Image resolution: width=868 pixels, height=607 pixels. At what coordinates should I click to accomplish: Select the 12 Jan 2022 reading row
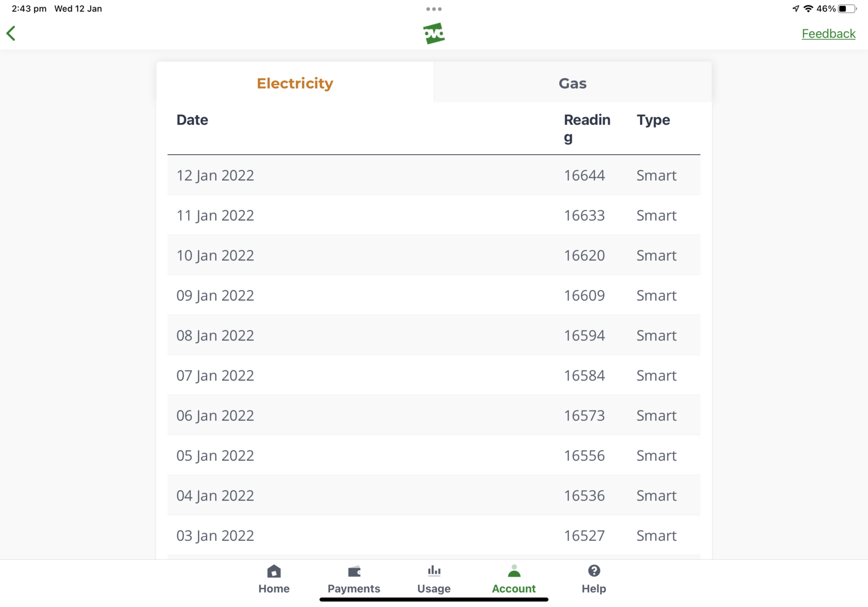[x=433, y=175]
